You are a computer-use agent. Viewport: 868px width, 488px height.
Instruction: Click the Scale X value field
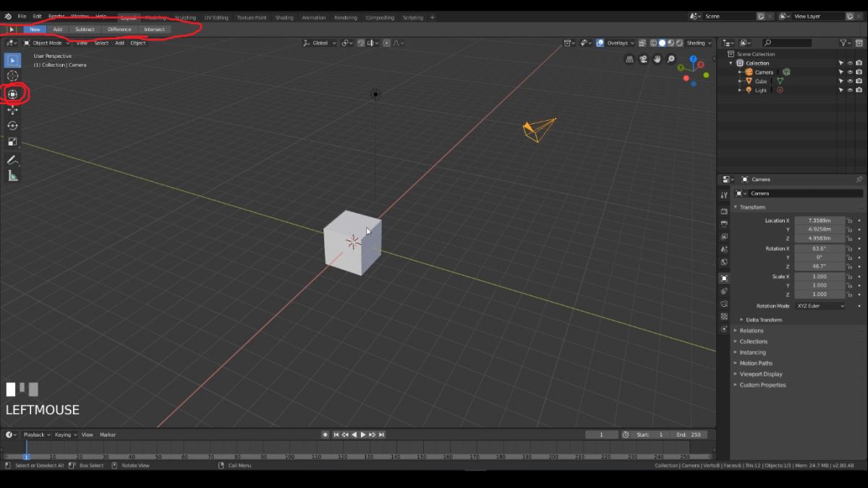(x=820, y=277)
